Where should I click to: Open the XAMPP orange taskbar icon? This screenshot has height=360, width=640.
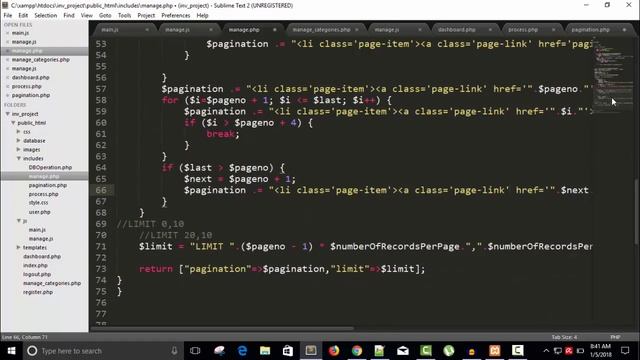(x=495, y=351)
